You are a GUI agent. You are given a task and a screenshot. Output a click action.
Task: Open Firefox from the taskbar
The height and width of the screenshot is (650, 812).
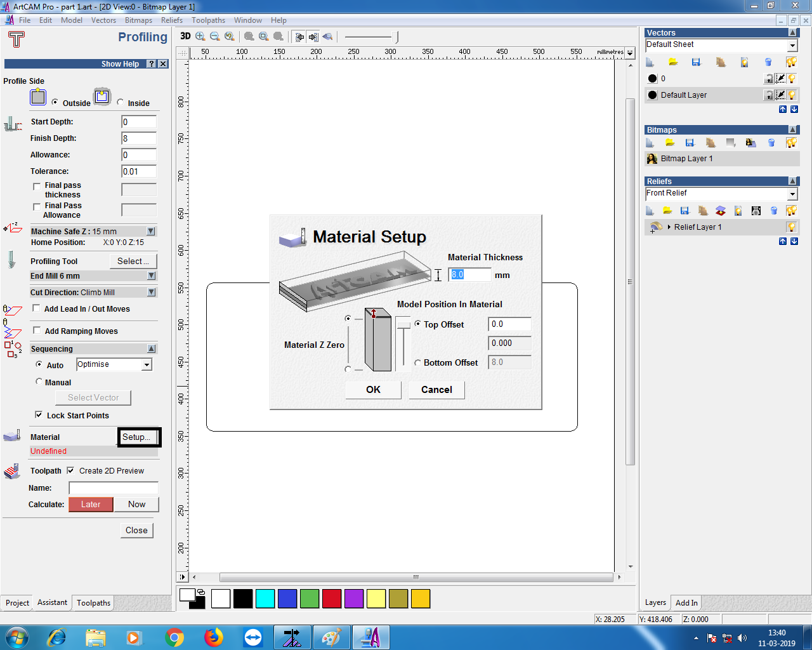pyautogui.click(x=214, y=637)
